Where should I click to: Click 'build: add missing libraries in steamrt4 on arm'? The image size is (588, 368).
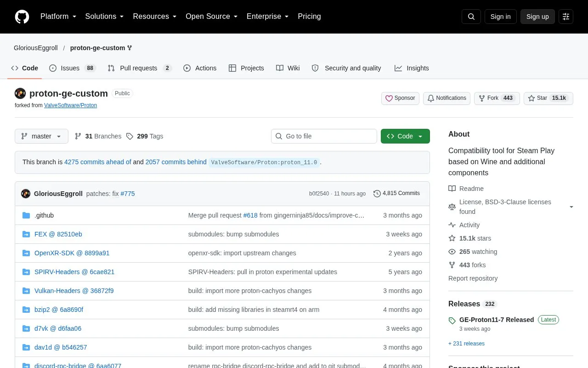point(254,310)
